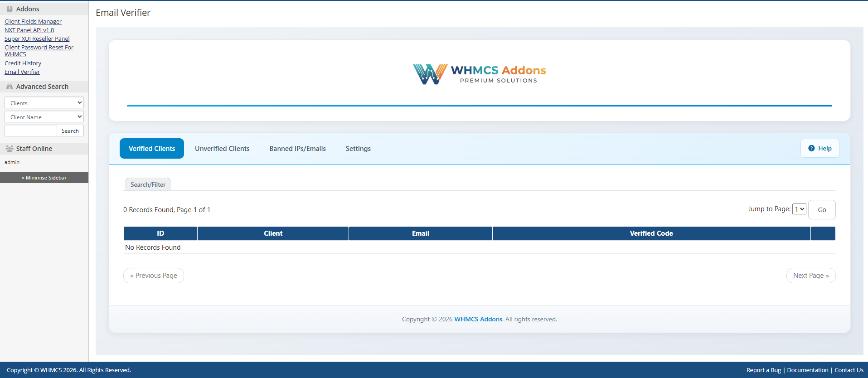Open Client Password Reset For WHMCS link
This screenshot has height=378, width=868.
(39, 51)
